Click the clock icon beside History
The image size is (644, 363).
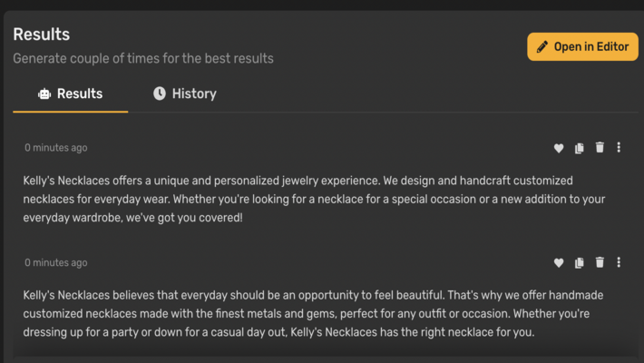tap(160, 93)
